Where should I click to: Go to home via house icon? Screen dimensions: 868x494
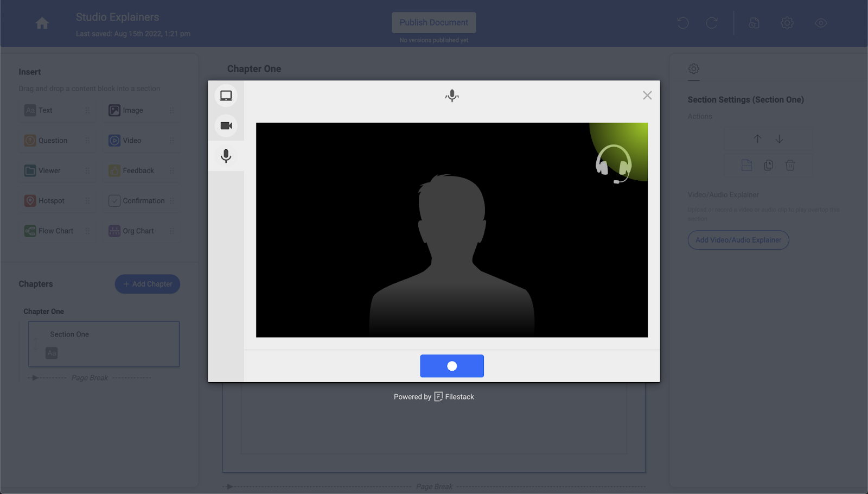tap(42, 23)
